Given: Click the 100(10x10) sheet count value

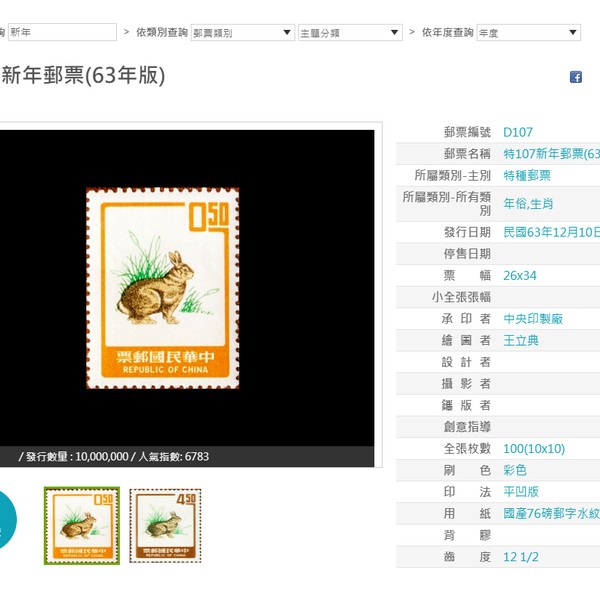Looking at the screenshot, I should click(x=534, y=448).
